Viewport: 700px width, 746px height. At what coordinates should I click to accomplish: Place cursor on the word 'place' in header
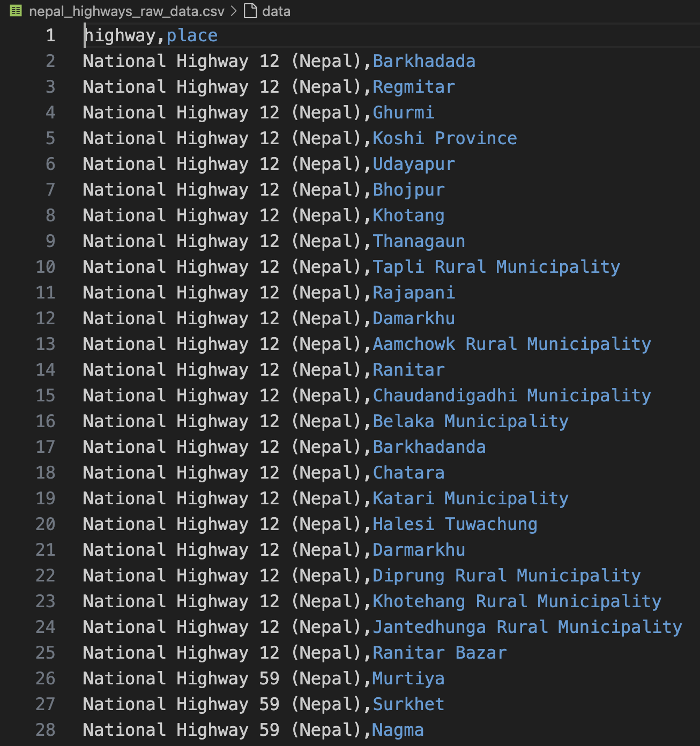click(192, 35)
